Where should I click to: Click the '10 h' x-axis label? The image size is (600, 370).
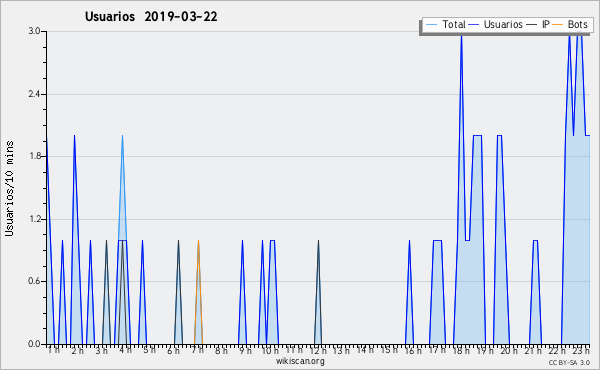[x=270, y=350]
